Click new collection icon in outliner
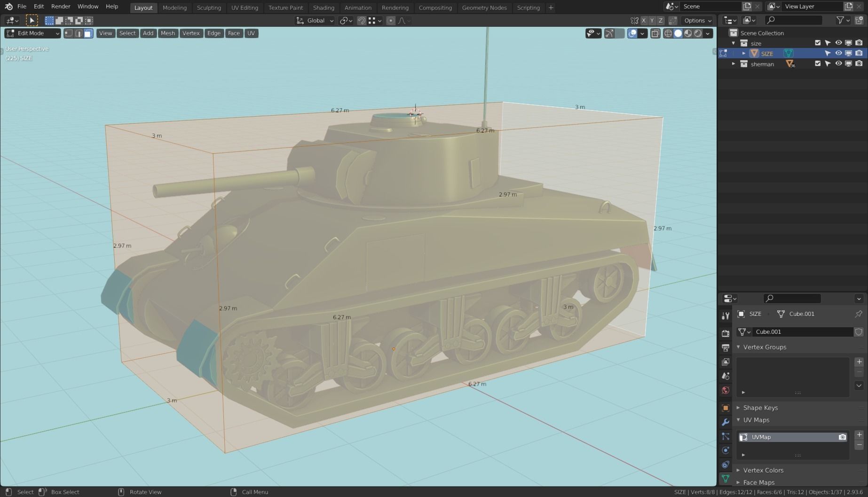Image resolution: width=868 pixels, height=497 pixels. coord(859,20)
